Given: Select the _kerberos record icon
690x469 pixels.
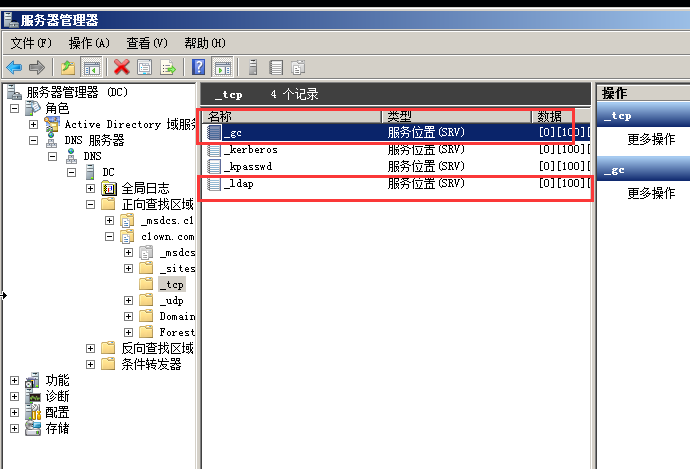Looking at the screenshot, I should 213,149.
